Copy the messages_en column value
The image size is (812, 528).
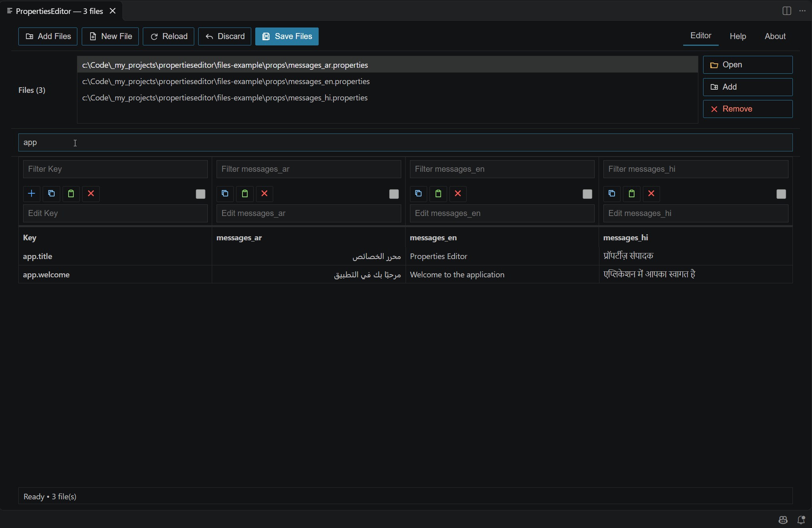point(418,194)
